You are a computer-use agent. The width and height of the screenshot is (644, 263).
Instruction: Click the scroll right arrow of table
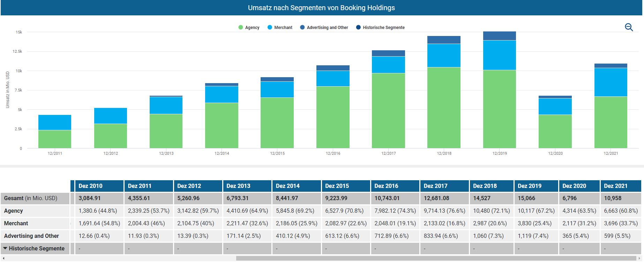click(x=639, y=258)
